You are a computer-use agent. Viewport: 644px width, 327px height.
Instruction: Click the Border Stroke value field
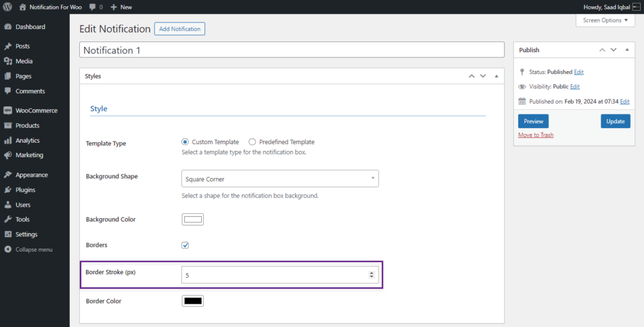coord(280,275)
